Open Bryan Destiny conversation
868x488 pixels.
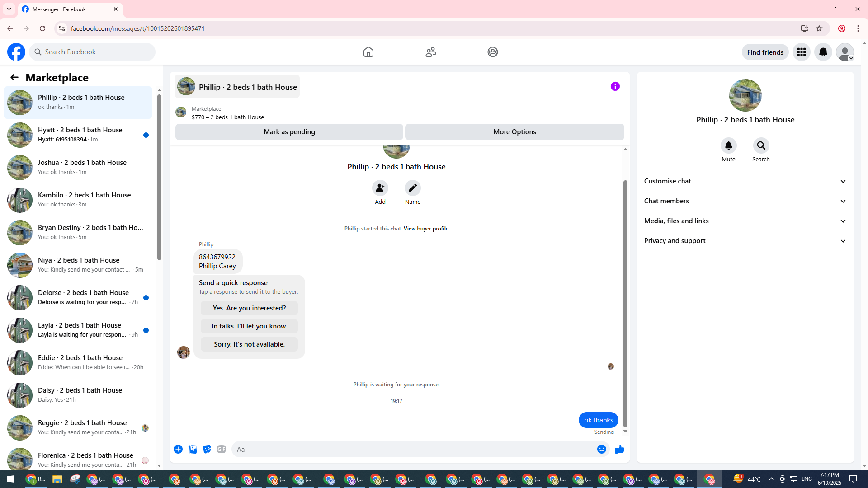click(x=78, y=233)
